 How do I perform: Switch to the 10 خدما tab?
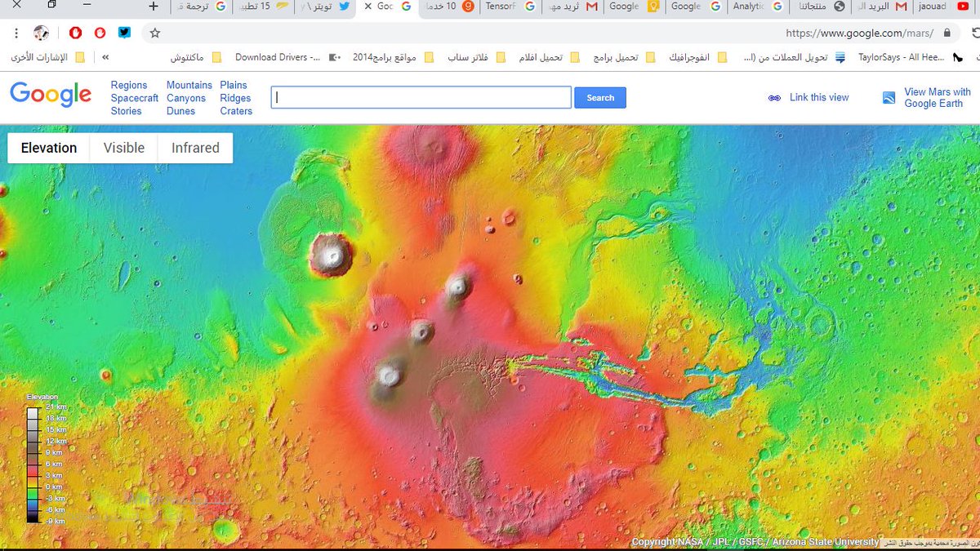[448, 7]
